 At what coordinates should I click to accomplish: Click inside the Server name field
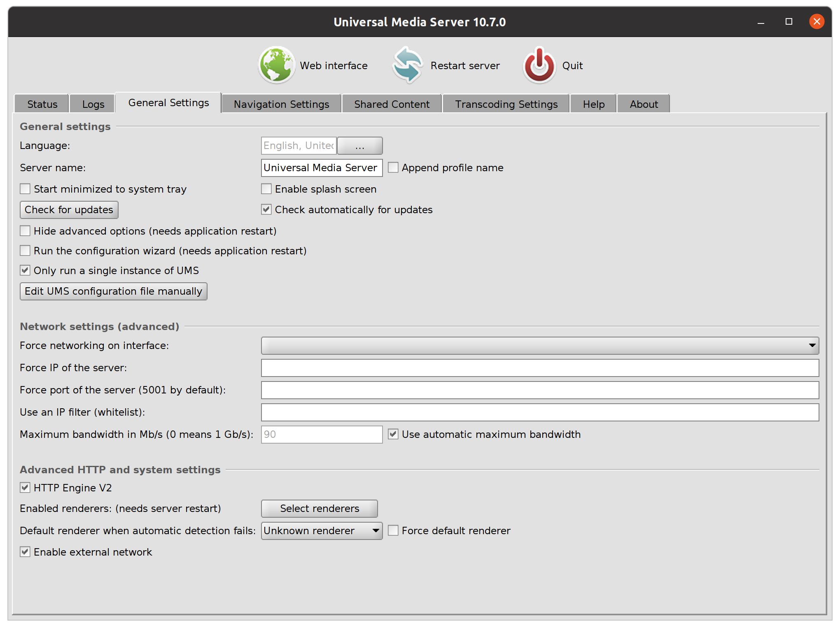pyautogui.click(x=321, y=167)
